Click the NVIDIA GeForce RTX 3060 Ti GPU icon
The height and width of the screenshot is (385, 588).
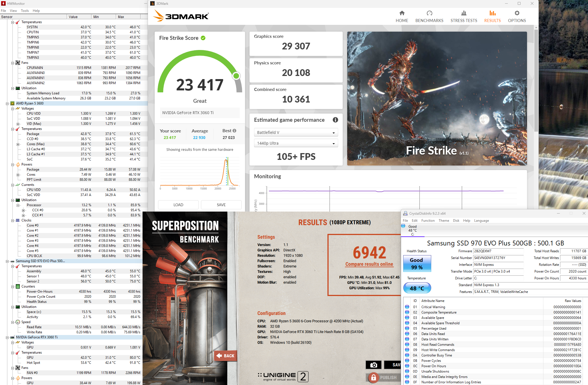point(12,337)
